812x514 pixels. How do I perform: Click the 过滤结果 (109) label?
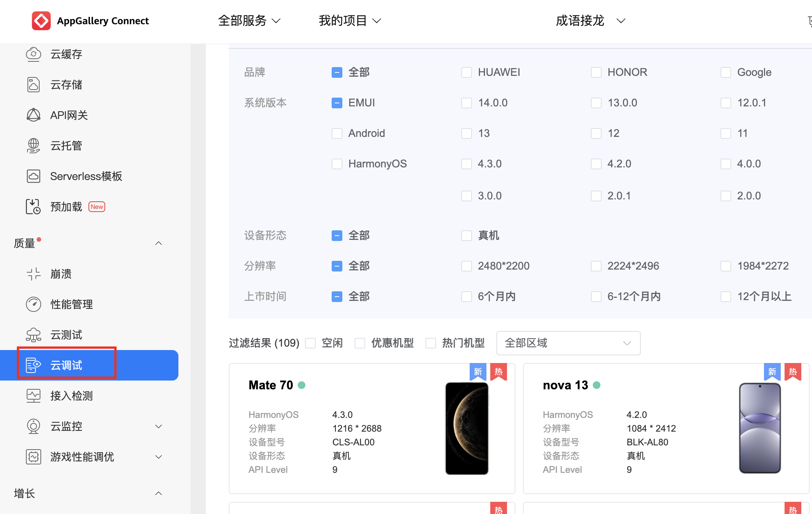coord(264,343)
